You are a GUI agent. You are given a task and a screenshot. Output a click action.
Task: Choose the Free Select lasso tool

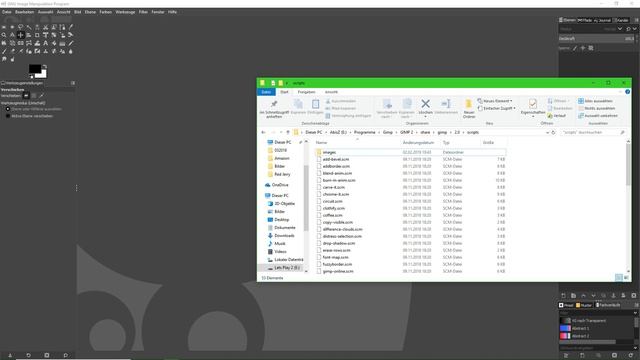coord(20,27)
